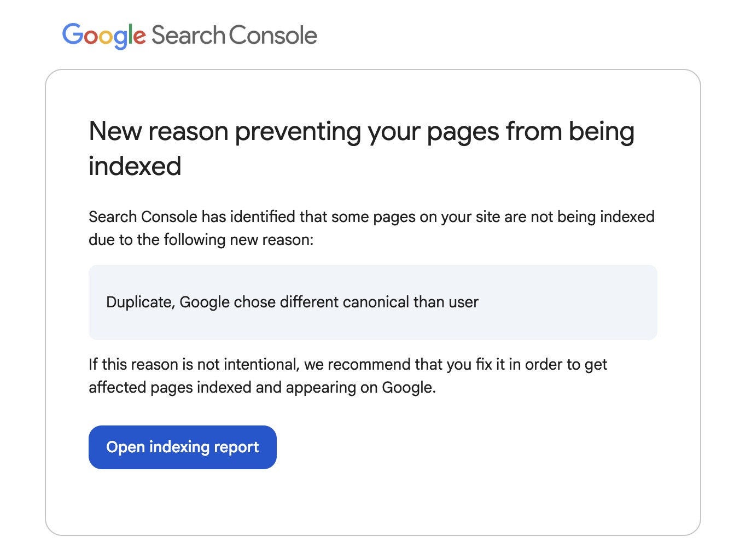Click the Search Console wordmark
Screen dimensions: 734x560
click(234, 36)
